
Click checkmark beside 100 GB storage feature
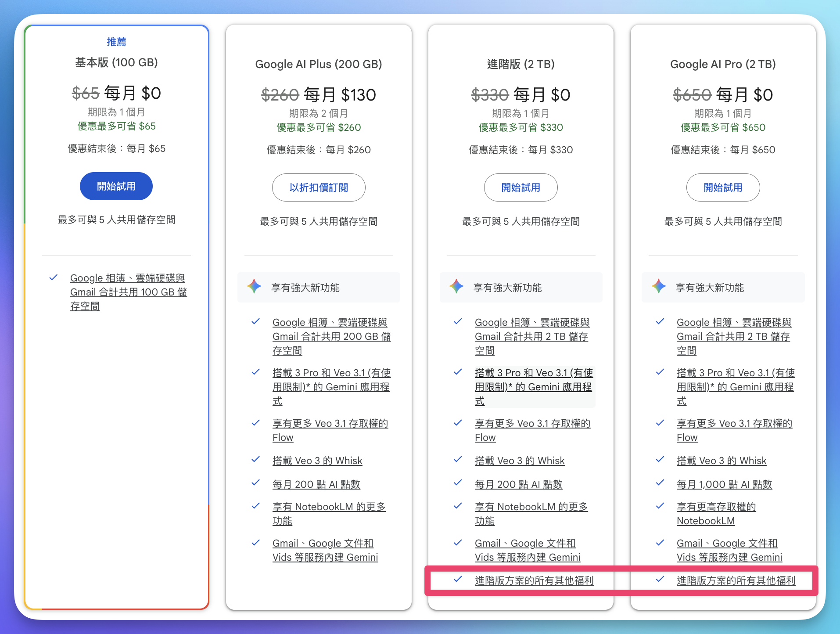coord(54,277)
